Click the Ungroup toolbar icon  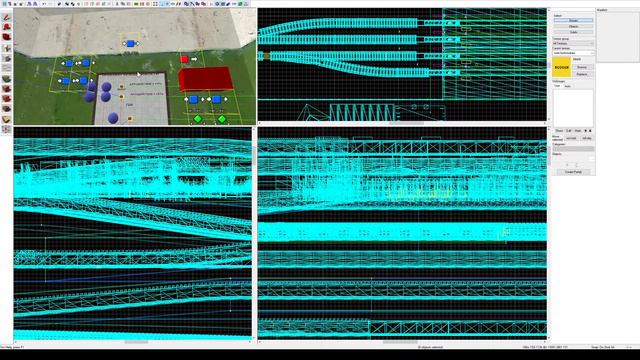click(72, 4)
